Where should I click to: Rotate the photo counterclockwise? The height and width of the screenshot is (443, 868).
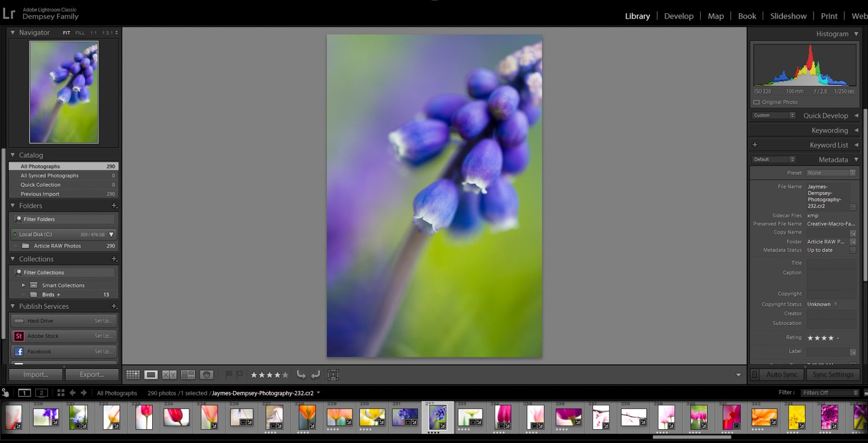point(301,374)
